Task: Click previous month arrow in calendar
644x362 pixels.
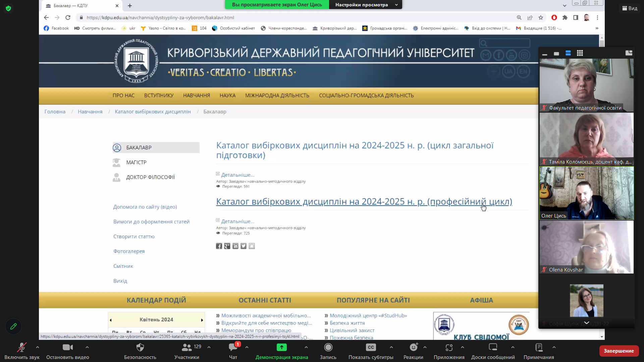Action: (110, 320)
